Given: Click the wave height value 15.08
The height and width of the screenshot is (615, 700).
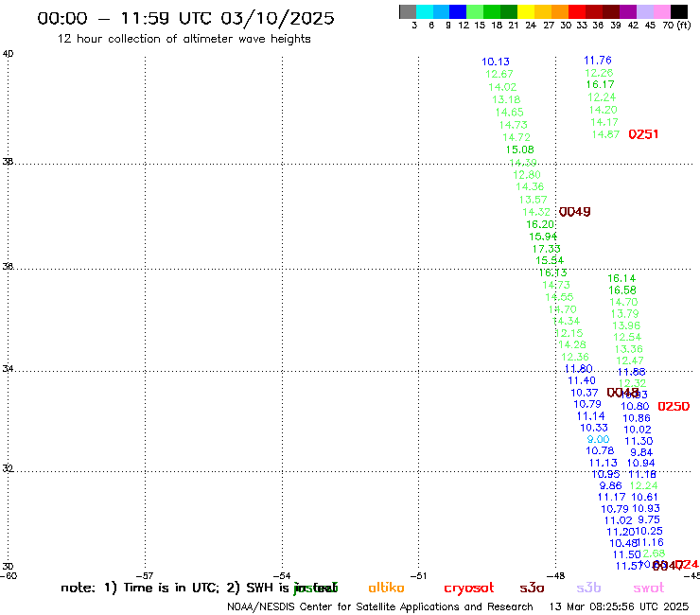Looking at the screenshot, I should [519, 149].
